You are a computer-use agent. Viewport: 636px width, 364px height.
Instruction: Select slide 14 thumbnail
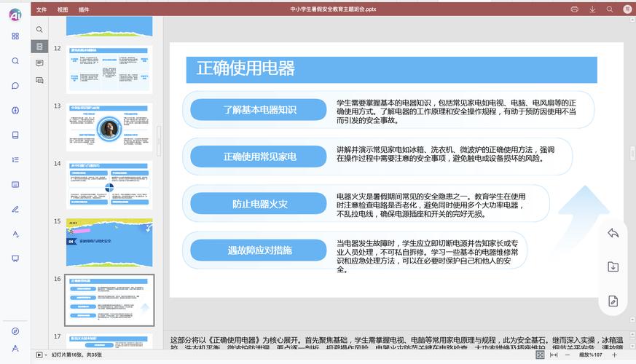click(109, 185)
